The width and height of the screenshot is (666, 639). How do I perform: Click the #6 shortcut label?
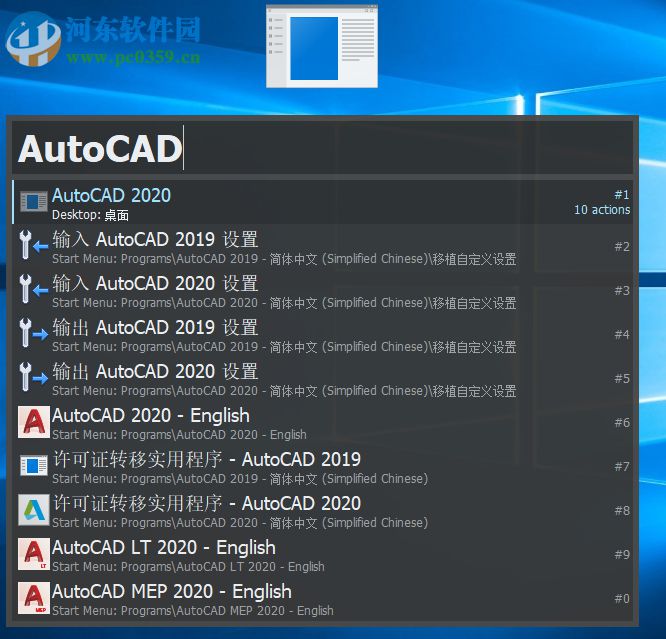pyautogui.click(x=622, y=423)
